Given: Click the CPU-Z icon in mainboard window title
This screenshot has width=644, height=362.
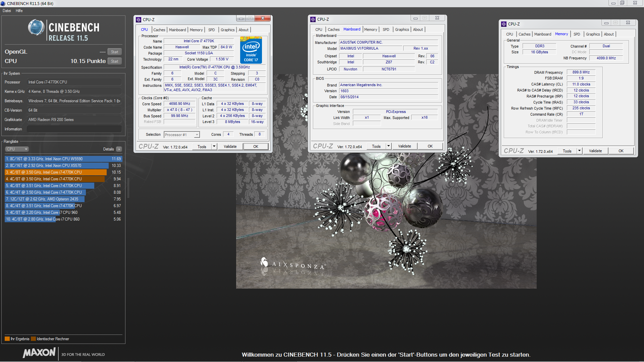Looking at the screenshot, I should [313, 19].
